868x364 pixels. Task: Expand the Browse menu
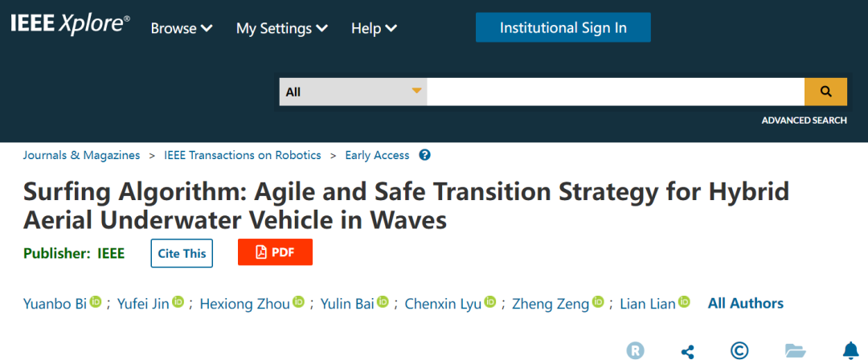(182, 28)
